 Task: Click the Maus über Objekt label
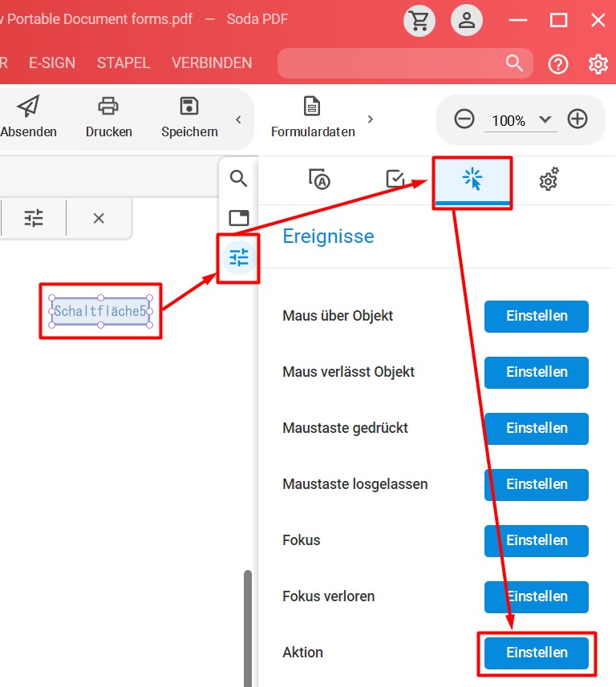(338, 316)
